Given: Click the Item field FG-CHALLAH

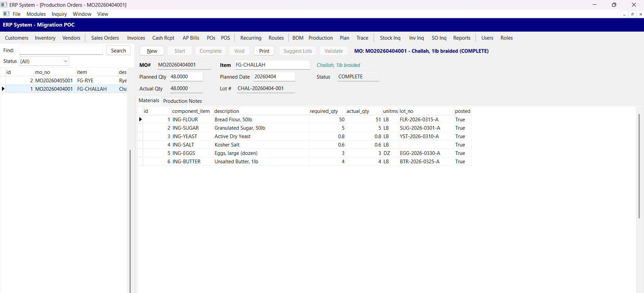Looking at the screenshot, I should pos(272,65).
